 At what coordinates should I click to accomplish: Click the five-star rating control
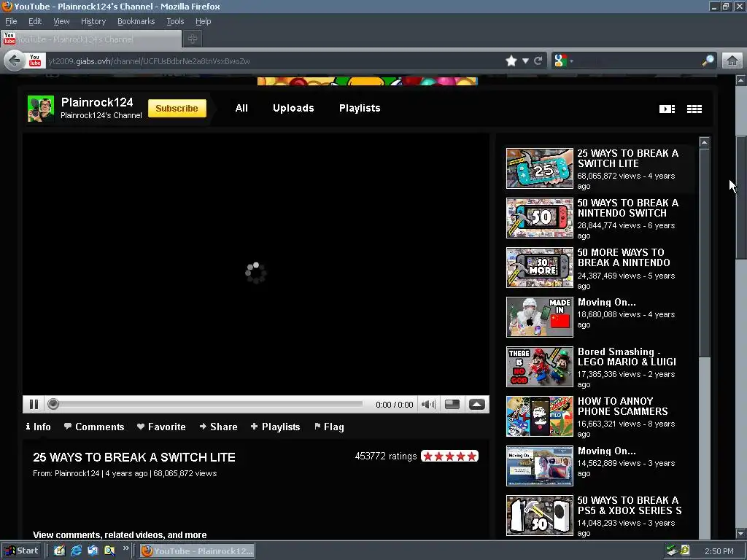coord(449,456)
